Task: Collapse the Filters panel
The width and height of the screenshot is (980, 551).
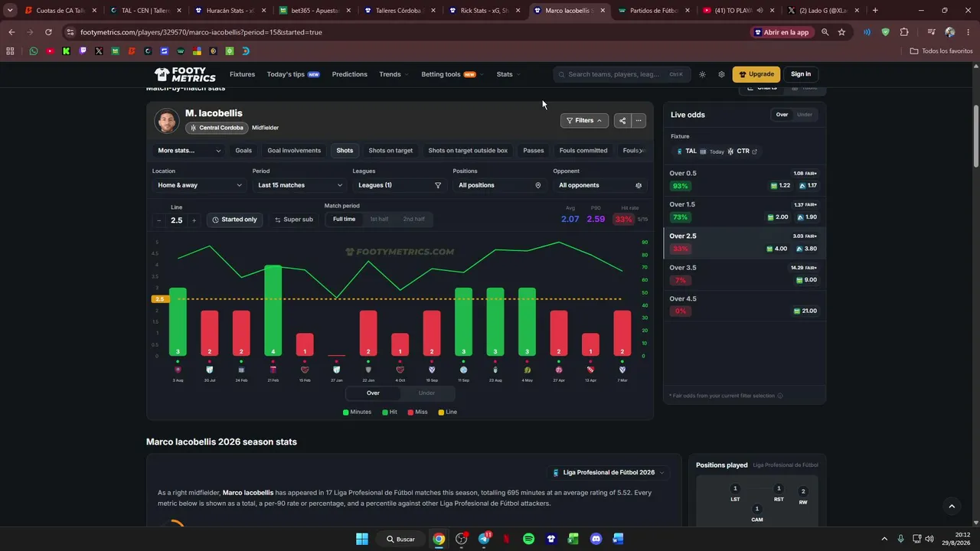Action: tap(584, 120)
